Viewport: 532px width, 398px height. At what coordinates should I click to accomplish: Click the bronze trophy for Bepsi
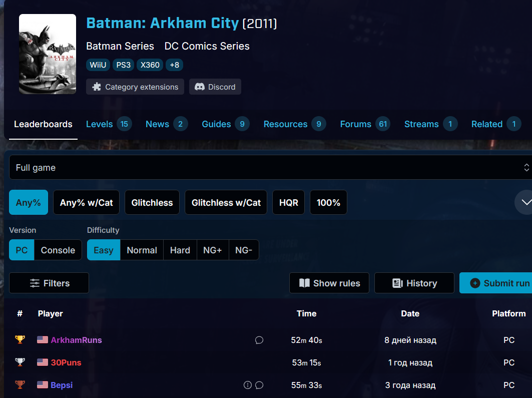pyautogui.click(x=20, y=385)
